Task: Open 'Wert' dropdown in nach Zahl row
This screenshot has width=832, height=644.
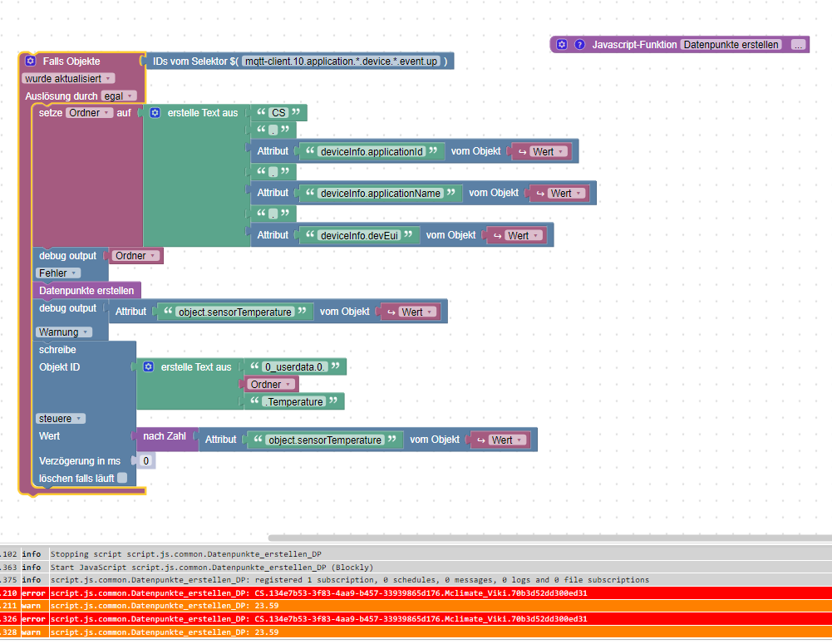Action: pyautogui.click(x=507, y=440)
